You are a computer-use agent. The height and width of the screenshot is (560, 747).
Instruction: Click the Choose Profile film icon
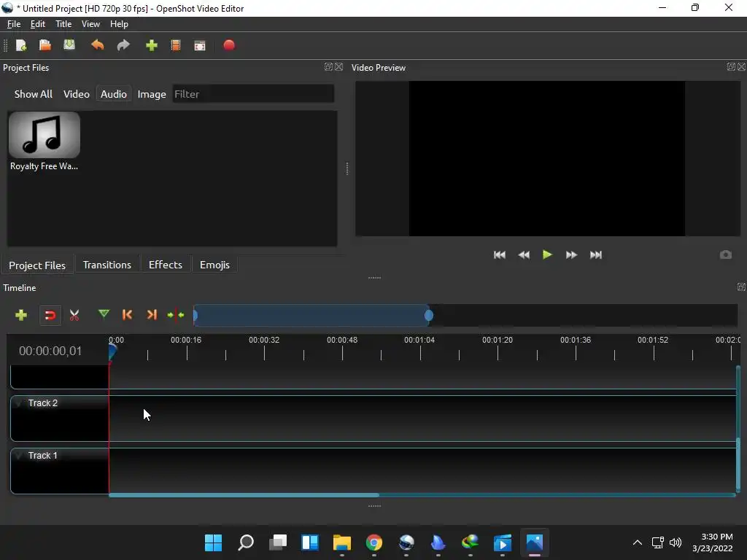click(x=176, y=45)
